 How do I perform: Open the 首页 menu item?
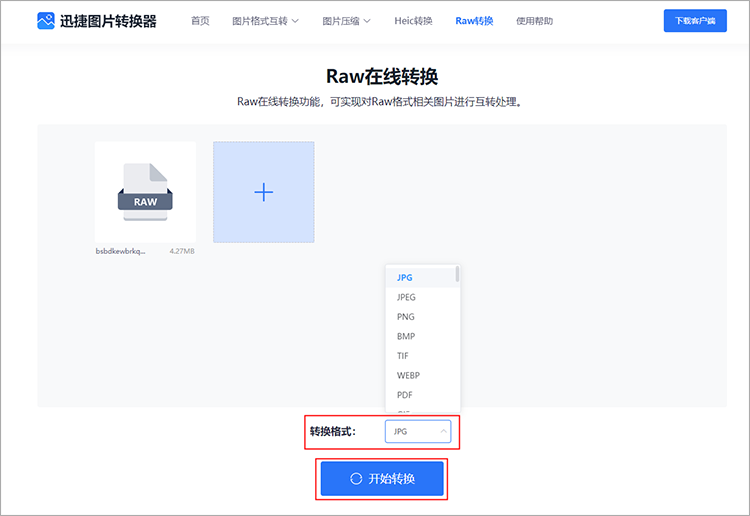(x=200, y=21)
